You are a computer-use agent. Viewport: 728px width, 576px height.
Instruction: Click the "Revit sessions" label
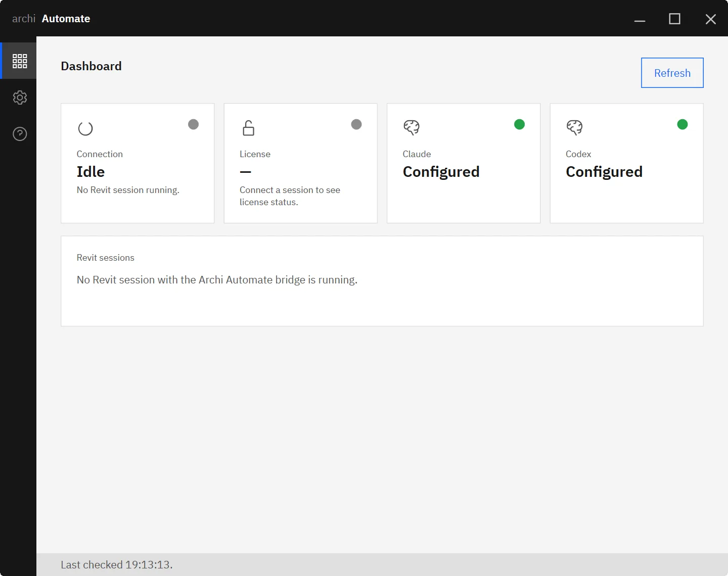coord(106,258)
